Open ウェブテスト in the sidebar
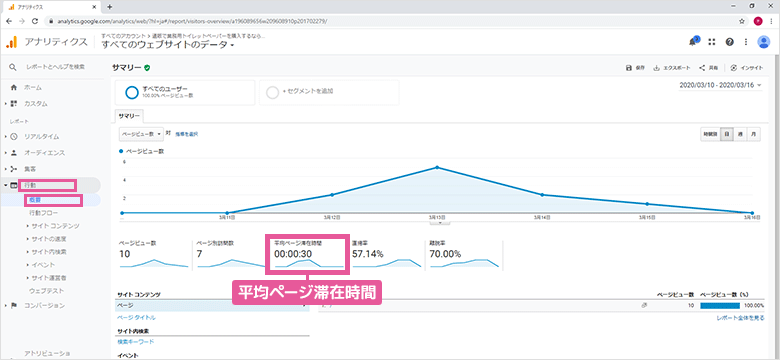This screenshot has width=780, height=360. click(x=46, y=290)
